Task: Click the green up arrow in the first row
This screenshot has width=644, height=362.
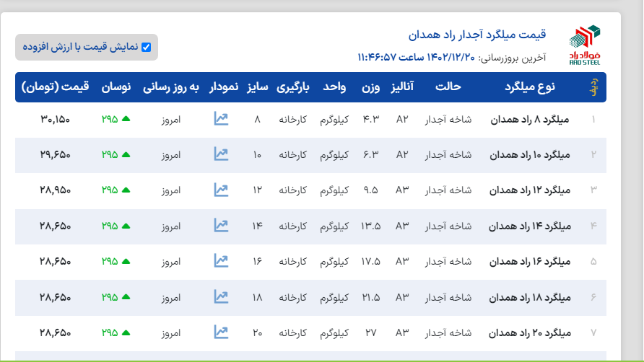Action: [126, 119]
